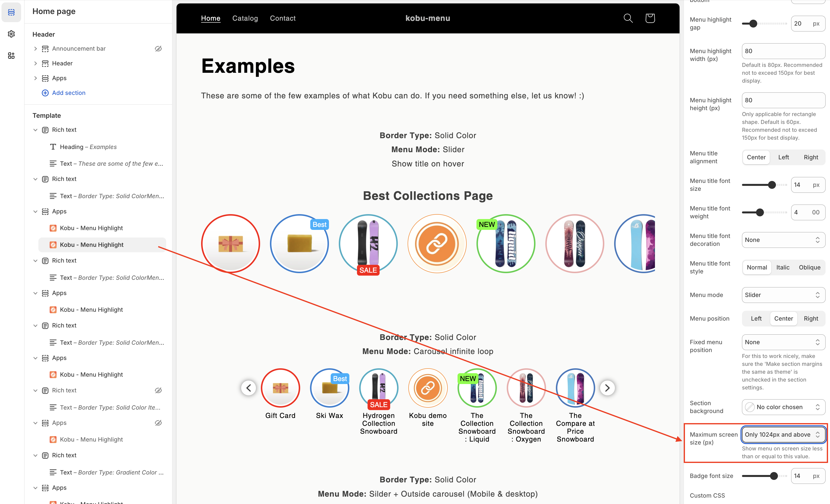Image resolution: width=830 pixels, height=504 pixels.
Task: Click the carousel previous arrow button
Action: coord(249,388)
